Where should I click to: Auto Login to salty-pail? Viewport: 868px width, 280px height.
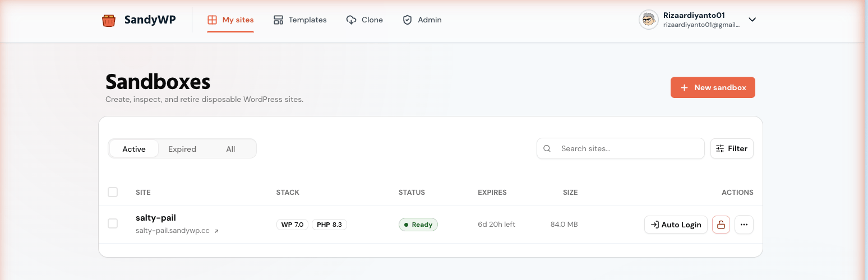(676, 225)
